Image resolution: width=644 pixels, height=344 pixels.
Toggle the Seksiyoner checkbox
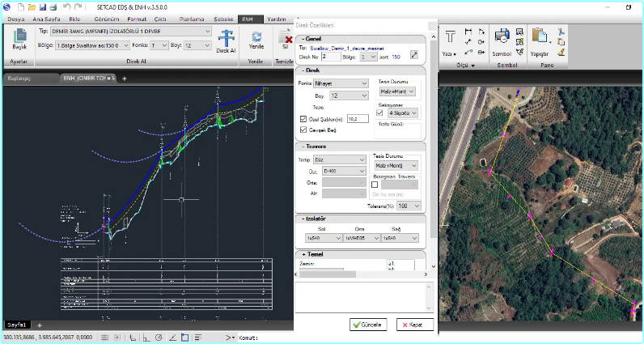coord(379,113)
